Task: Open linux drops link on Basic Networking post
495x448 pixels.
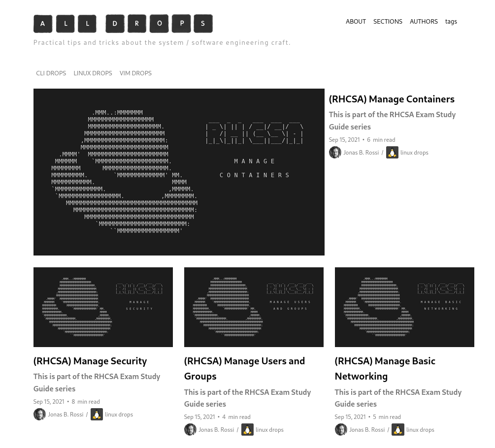Action: coord(420,430)
